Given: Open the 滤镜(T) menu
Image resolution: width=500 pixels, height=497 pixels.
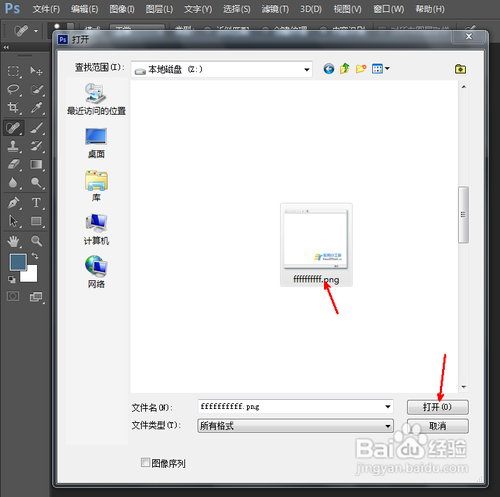Looking at the screenshot, I should coord(275,9).
